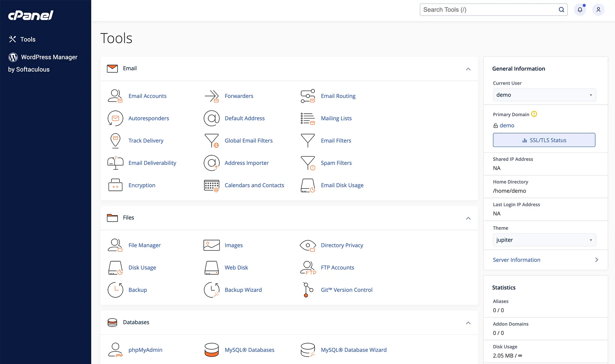Open the Email Disk Usage icon

point(308,185)
